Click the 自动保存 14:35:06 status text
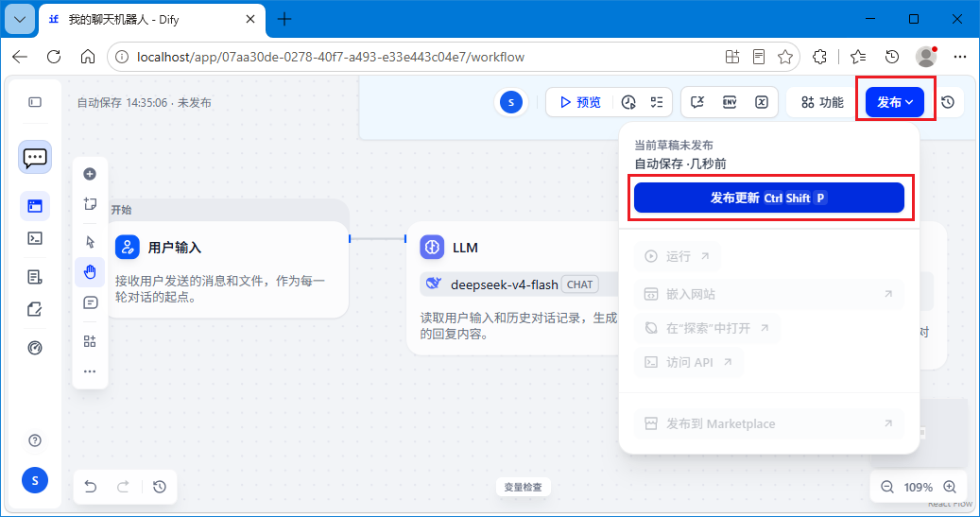Viewport: 980px width, 517px height. [x=123, y=102]
